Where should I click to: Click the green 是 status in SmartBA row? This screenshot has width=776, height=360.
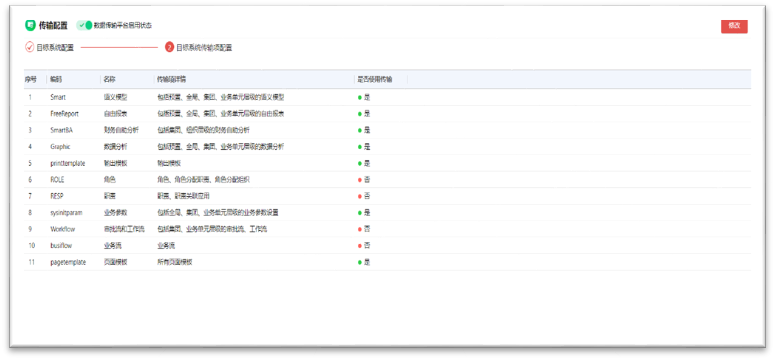click(364, 130)
